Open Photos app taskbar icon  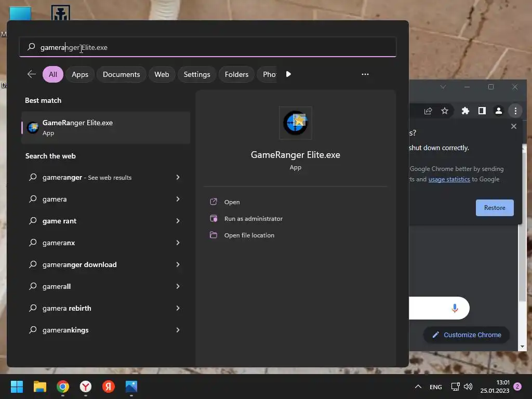coord(131,387)
